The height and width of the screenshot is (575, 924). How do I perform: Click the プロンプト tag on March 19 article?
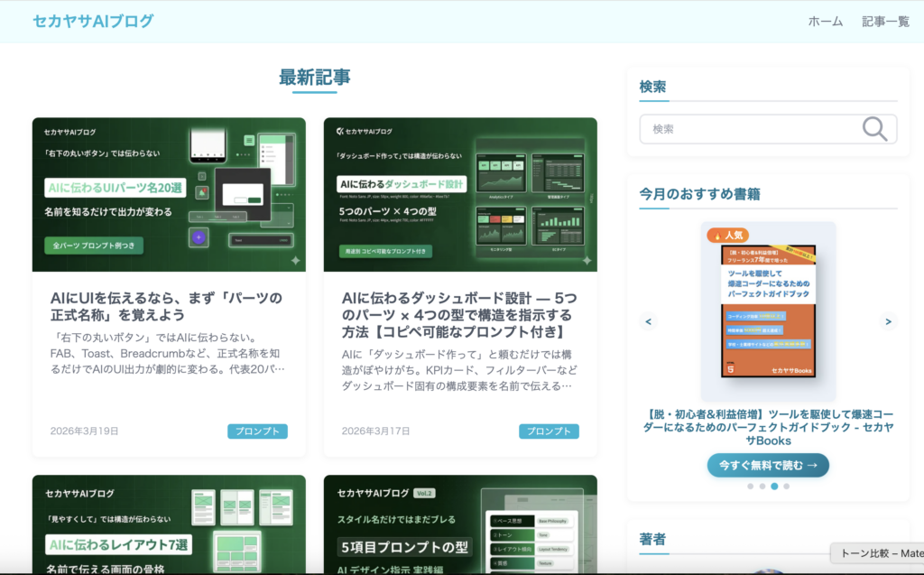click(257, 431)
